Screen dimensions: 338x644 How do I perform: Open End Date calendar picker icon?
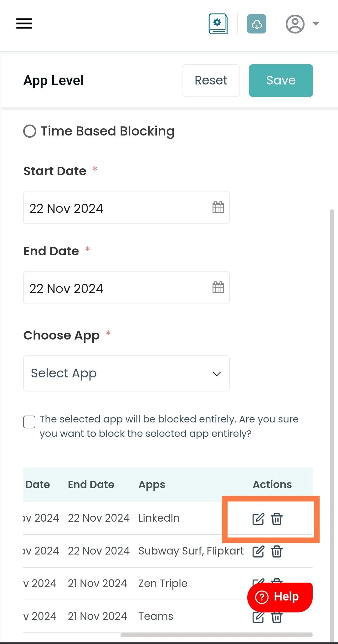point(218,287)
